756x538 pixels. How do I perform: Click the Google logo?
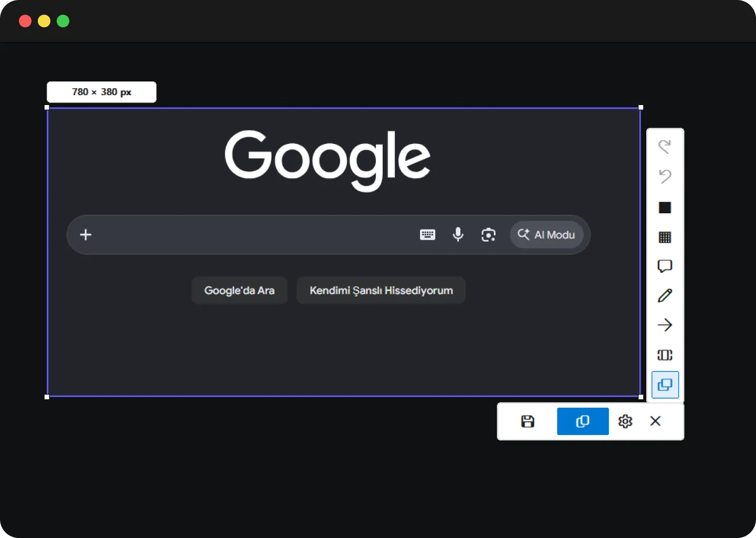(x=328, y=160)
